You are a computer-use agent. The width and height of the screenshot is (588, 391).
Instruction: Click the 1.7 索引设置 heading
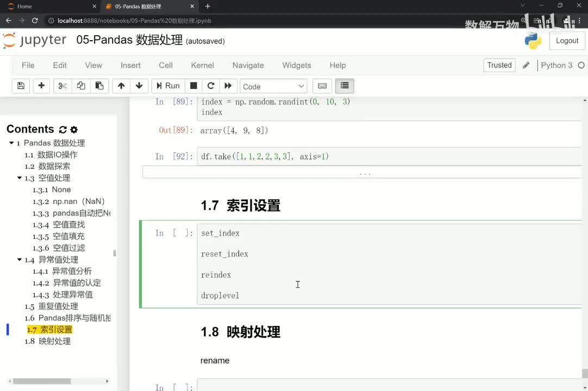click(x=240, y=205)
